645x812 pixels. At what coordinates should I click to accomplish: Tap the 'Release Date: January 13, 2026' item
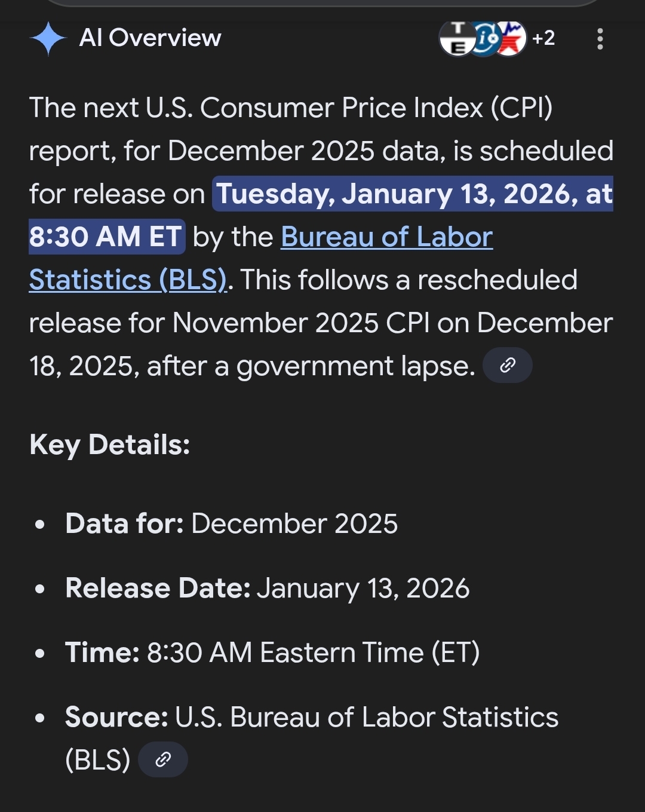coord(267,589)
